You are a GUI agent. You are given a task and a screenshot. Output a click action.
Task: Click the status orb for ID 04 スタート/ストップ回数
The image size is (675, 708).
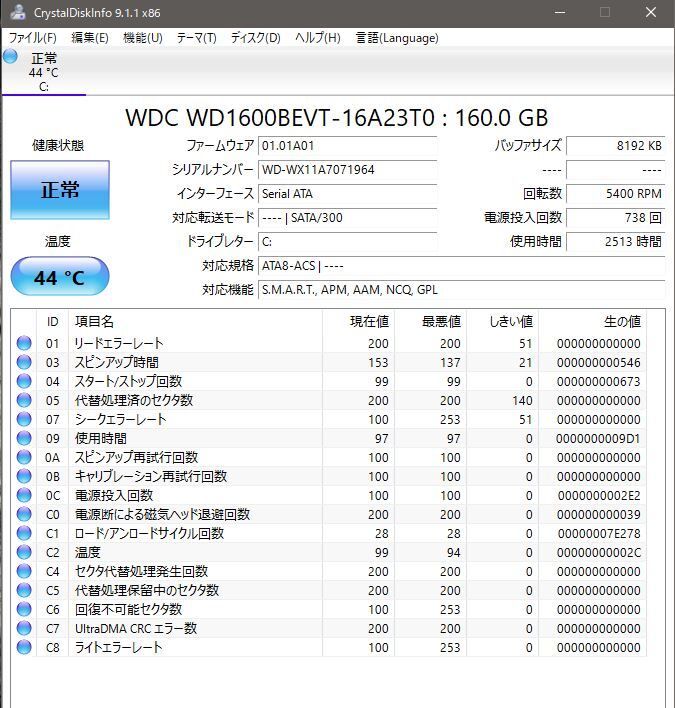pos(24,382)
